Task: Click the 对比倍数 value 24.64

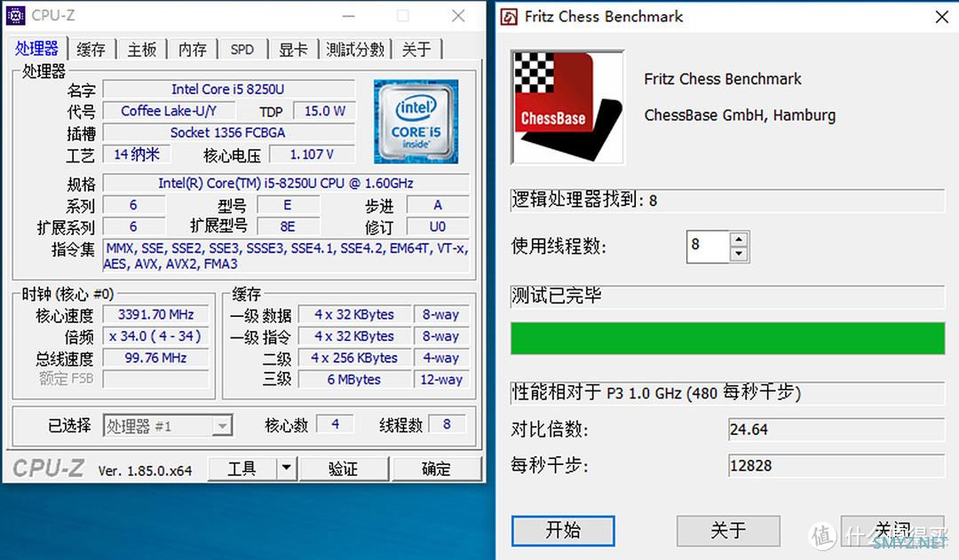Action: (836, 430)
